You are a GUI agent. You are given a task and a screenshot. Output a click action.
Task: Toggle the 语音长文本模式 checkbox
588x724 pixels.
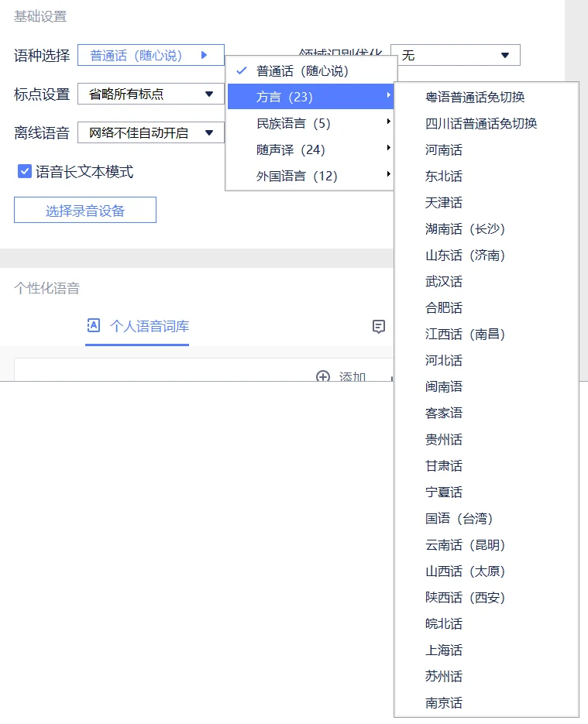(24, 171)
